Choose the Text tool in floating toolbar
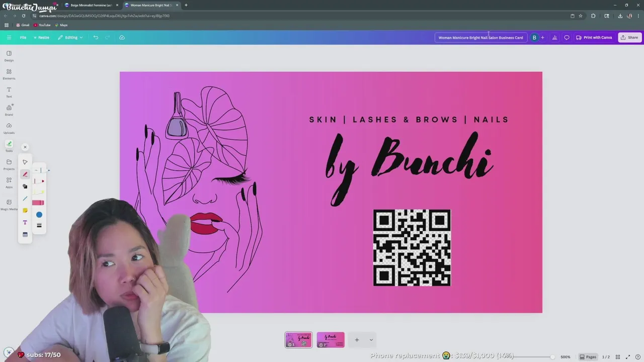644x362 pixels. (25, 222)
